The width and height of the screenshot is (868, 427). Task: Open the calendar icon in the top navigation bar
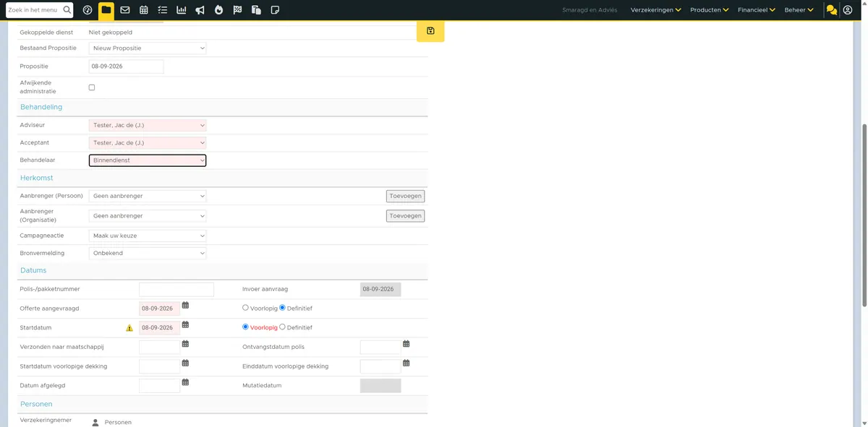pyautogui.click(x=144, y=10)
